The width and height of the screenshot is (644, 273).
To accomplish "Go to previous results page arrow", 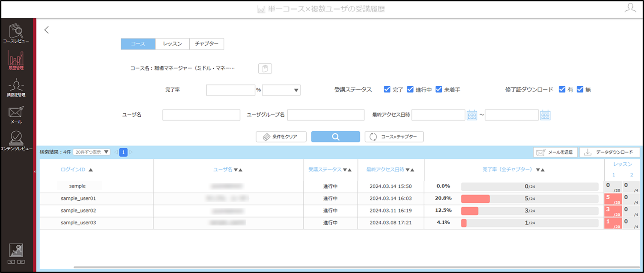I will [x=115, y=152].
